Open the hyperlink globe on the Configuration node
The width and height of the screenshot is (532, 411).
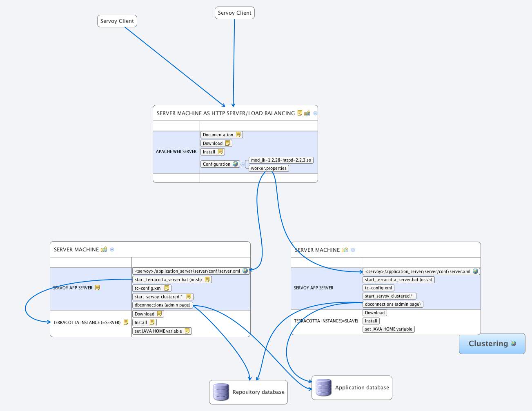[x=235, y=164]
